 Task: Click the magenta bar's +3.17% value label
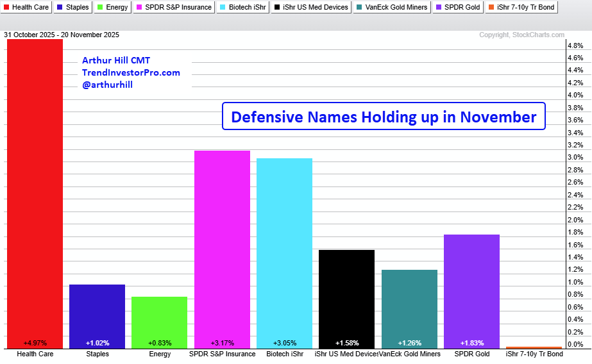coord(222,343)
